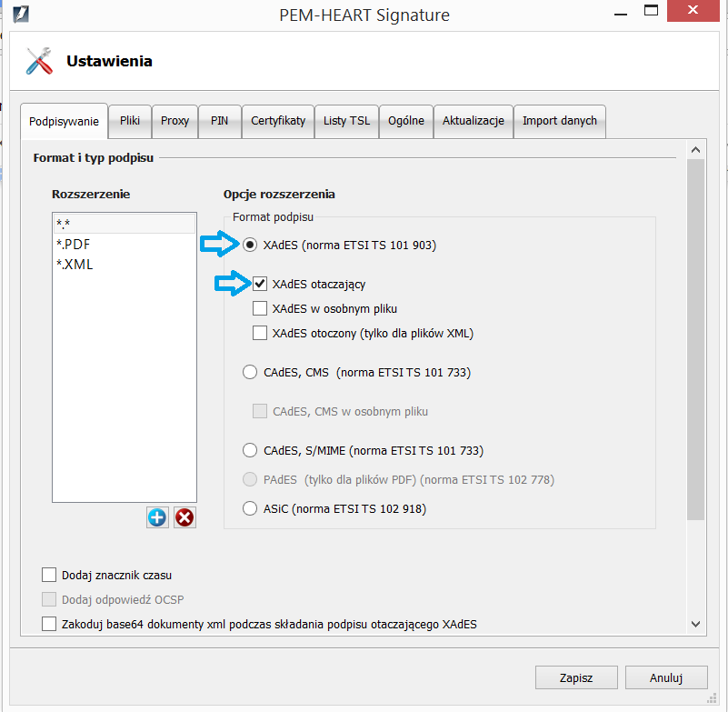Viewport: 728px width, 712px height.
Task: Minimize the PEM-HEART Signature window
Action: tap(620, 14)
